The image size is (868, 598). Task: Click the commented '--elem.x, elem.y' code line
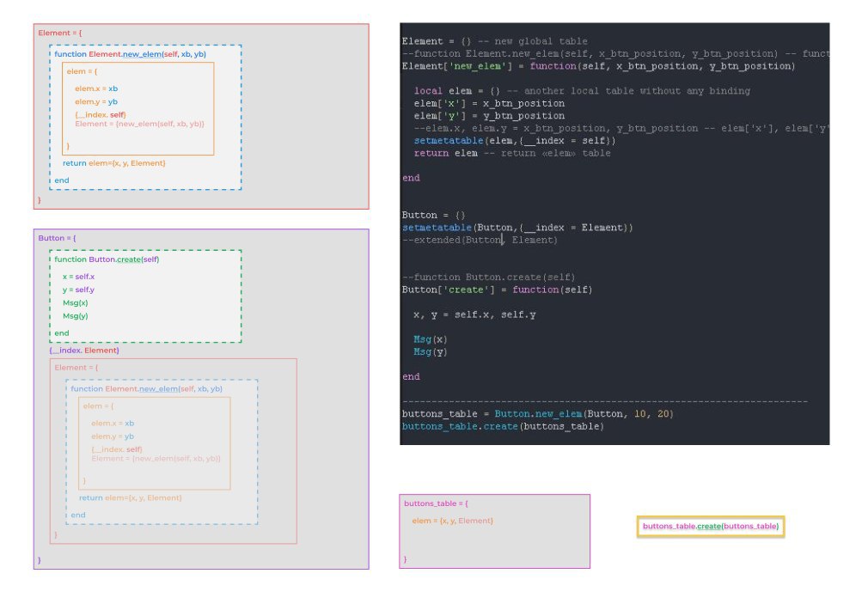click(621, 128)
